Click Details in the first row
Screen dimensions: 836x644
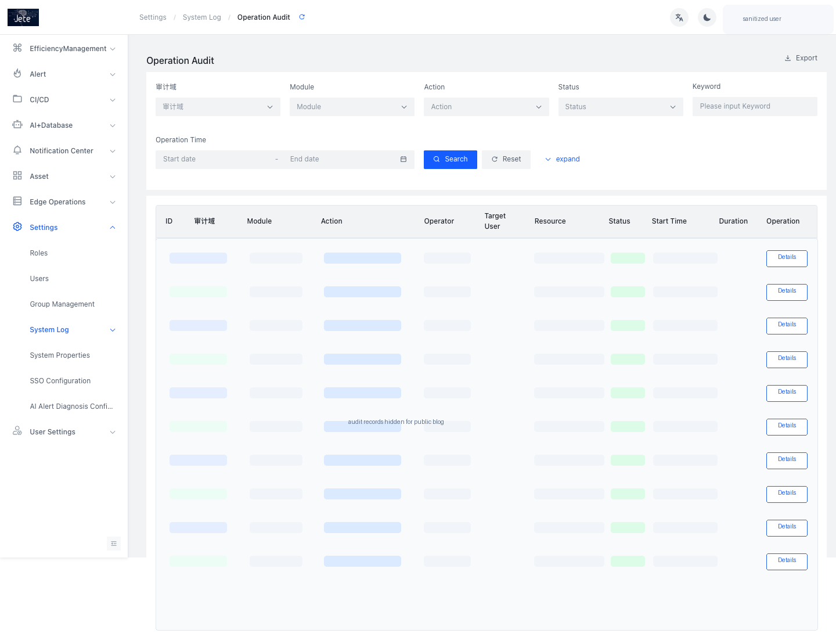[787, 258]
